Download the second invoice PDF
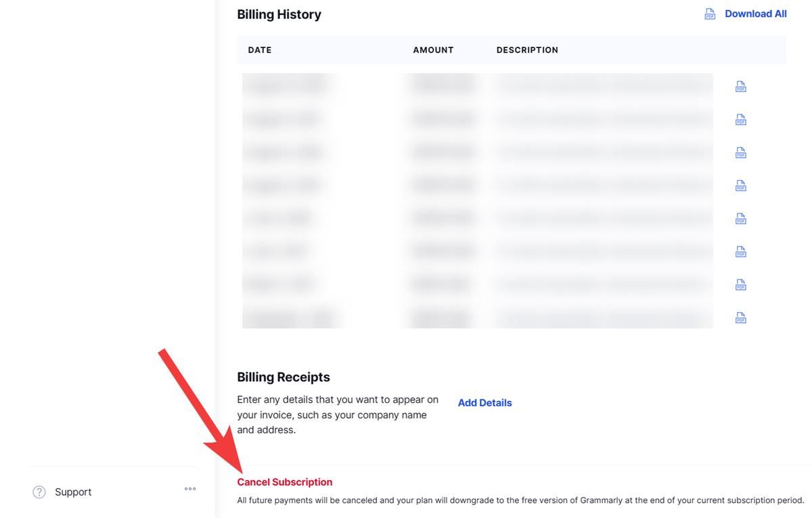The image size is (812, 518). coord(740,119)
